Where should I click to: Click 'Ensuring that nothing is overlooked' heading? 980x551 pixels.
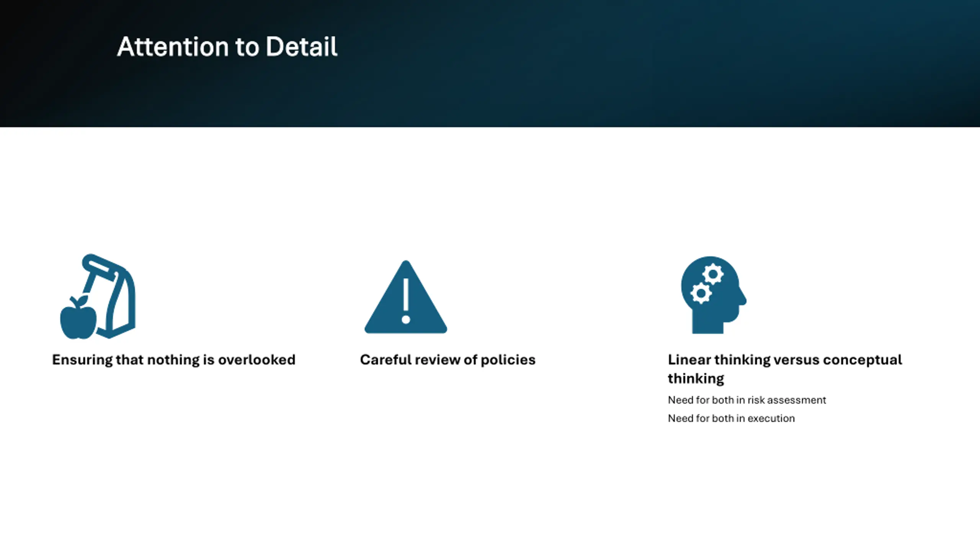pyautogui.click(x=174, y=360)
